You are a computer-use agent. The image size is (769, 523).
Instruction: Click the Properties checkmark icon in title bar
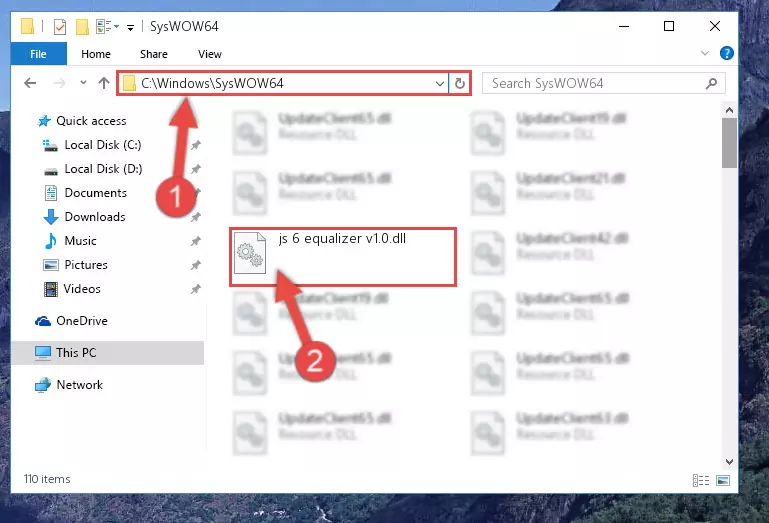point(60,26)
